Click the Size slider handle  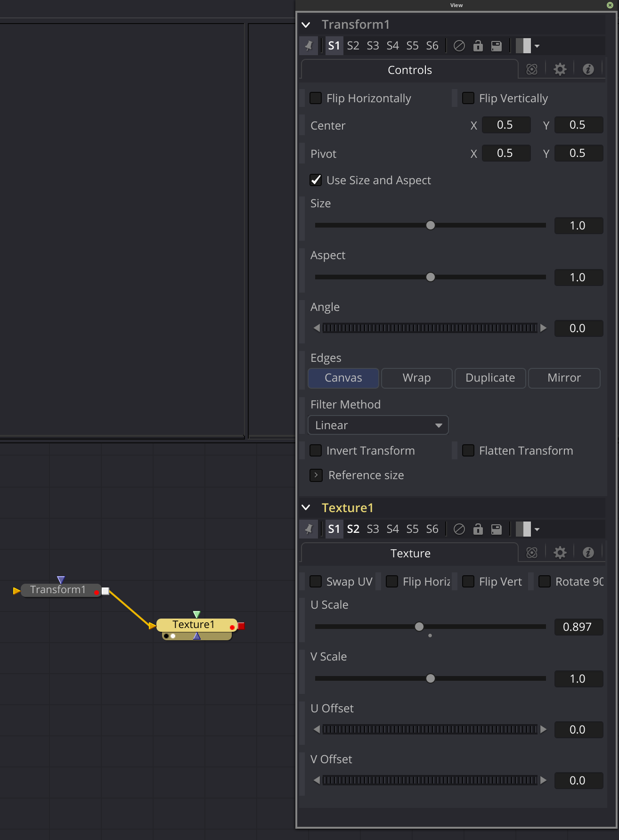pos(431,225)
